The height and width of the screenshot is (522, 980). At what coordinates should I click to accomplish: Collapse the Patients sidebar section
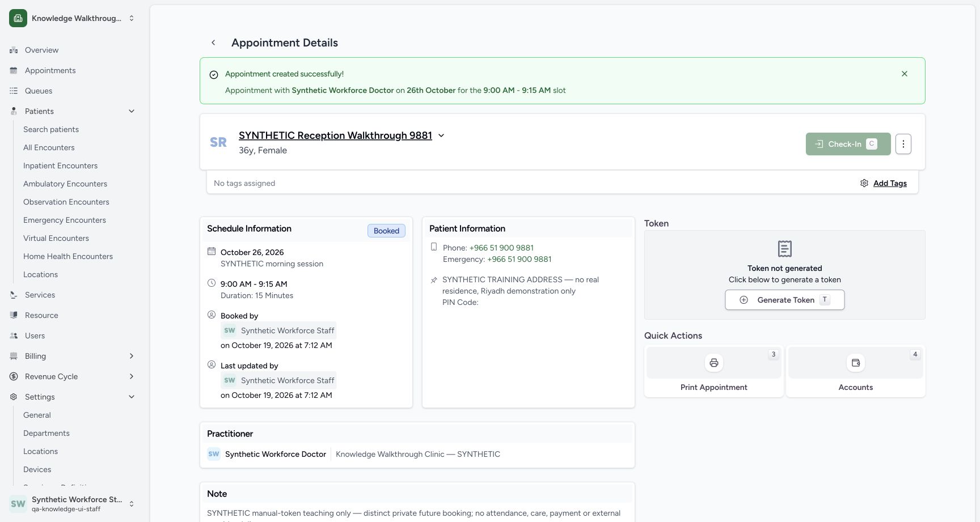73,111
